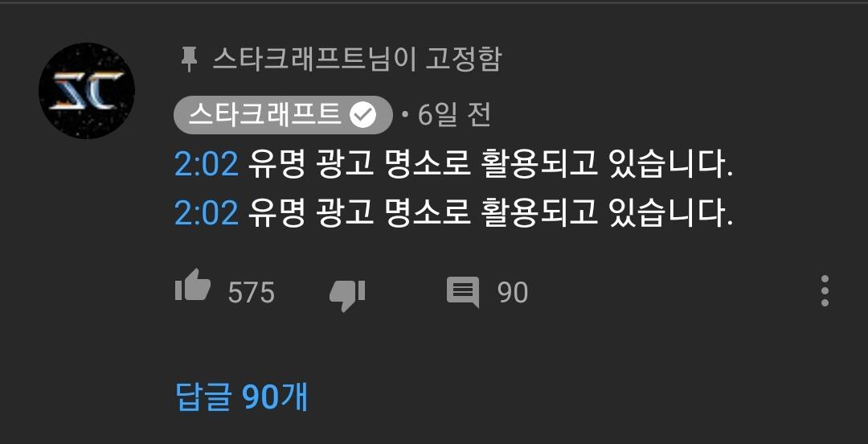Click the 575 like count
The width and height of the screenshot is (868, 444).
pyautogui.click(x=252, y=292)
